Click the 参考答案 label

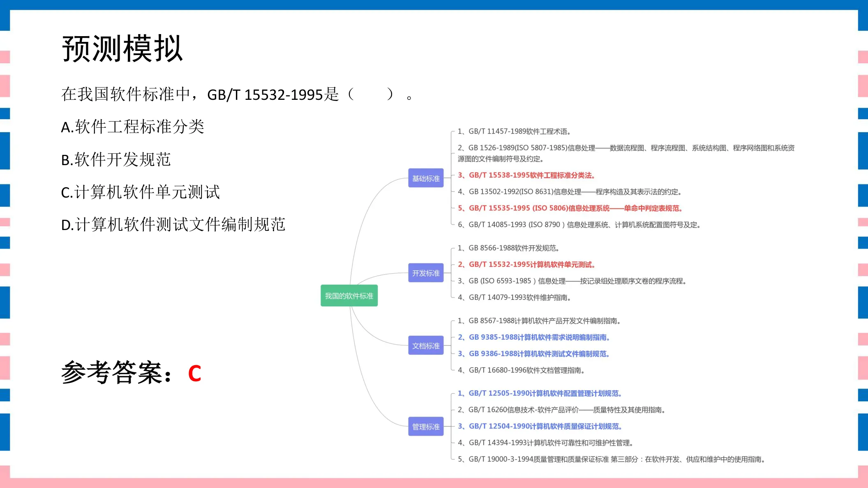[117, 373]
